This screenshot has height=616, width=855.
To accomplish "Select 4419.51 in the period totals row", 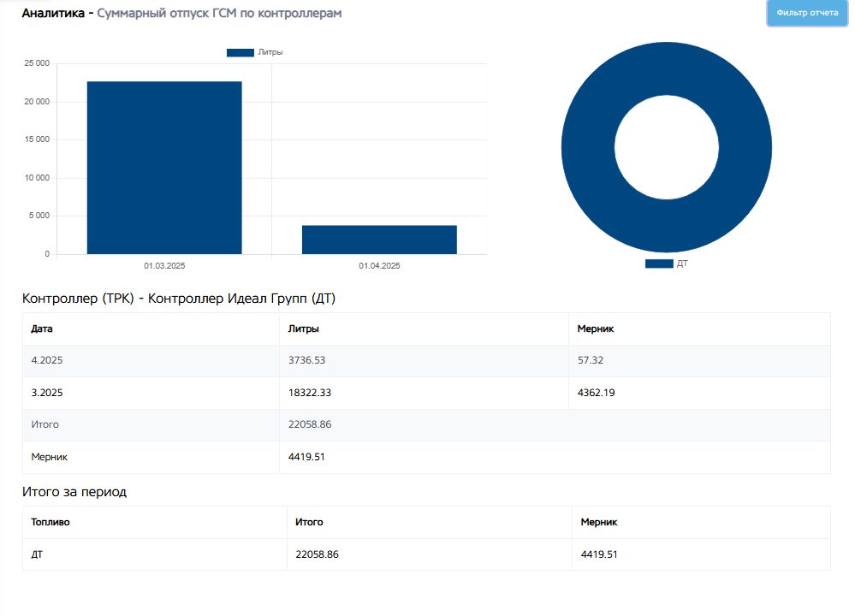I will coord(599,554).
